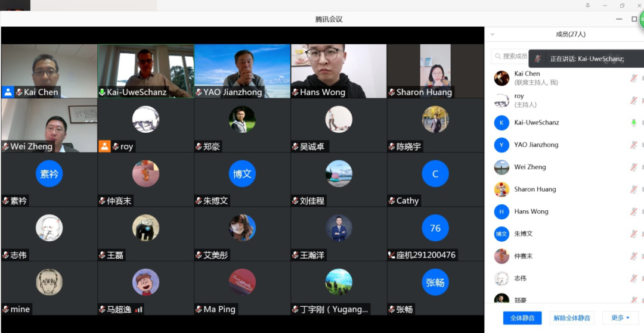This screenshot has width=644, height=333.
Task: Click the green microphone icon on Kai-UweSchanz's video tile
Action: click(x=102, y=92)
